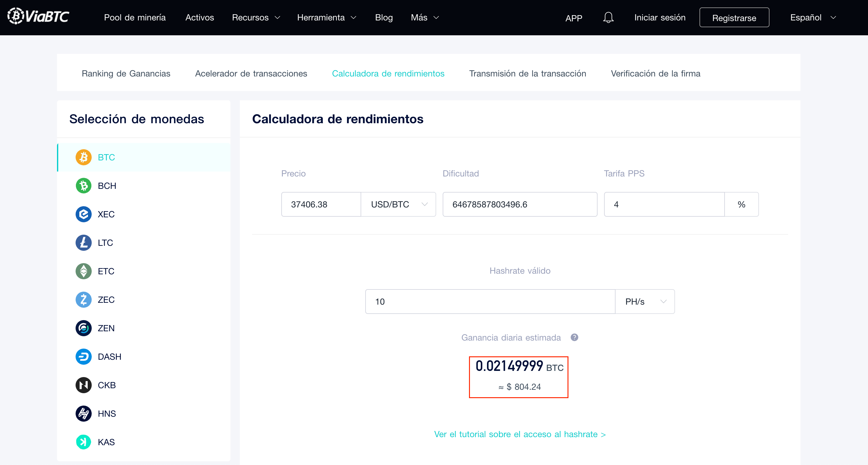Click the Precio input field
Screen dimensions: 868x465
[321, 204]
